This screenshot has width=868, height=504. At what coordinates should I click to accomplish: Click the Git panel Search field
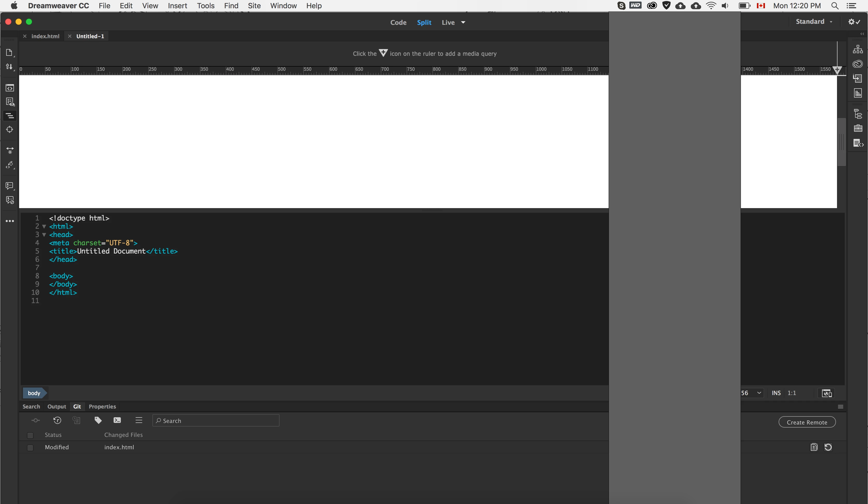point(216,420)
